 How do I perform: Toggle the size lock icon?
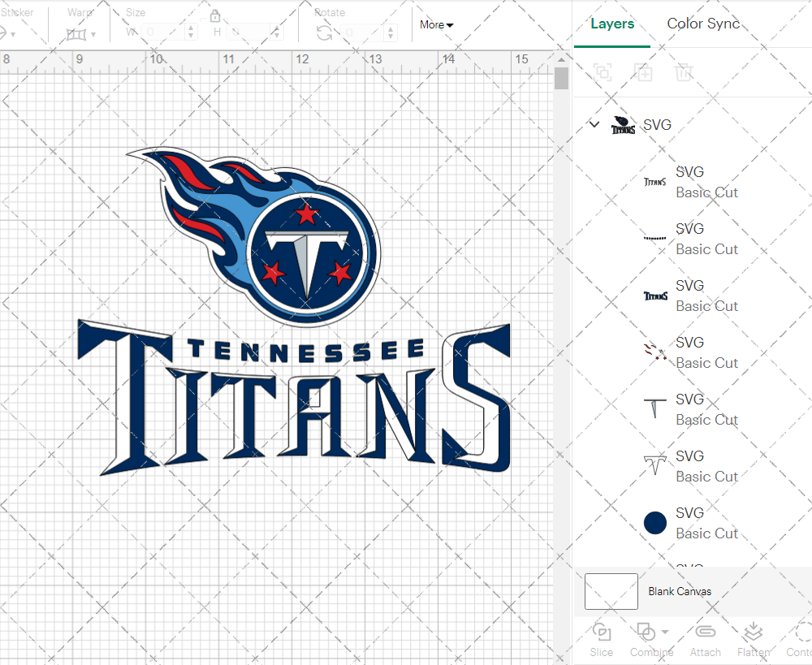[x=215, y=15]
